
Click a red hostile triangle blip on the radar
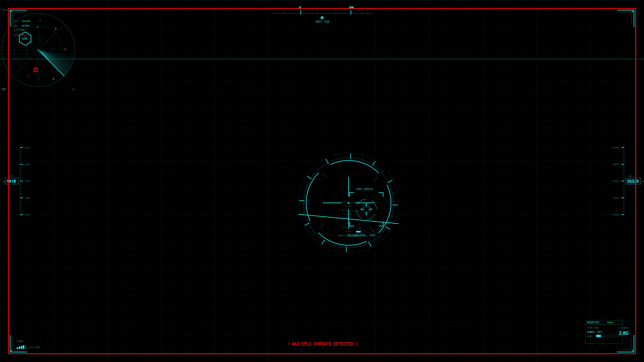pyautogui.click(x=40, y=20)
